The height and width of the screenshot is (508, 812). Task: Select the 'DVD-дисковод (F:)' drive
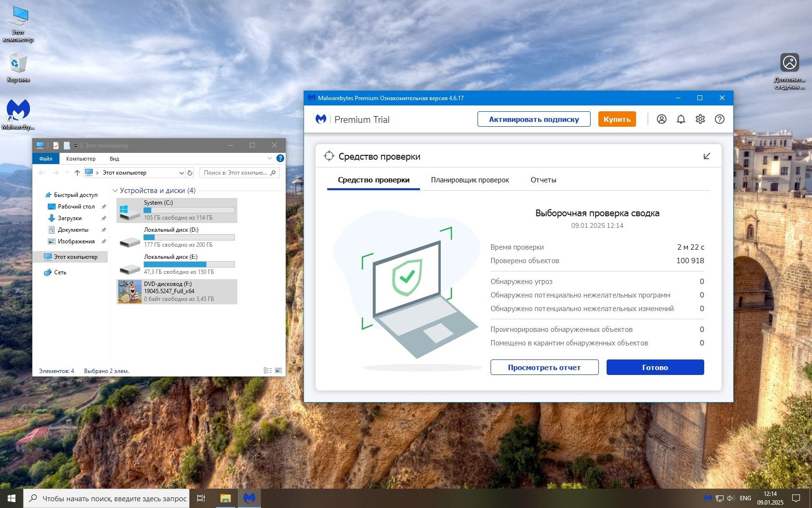coord(177,292)
